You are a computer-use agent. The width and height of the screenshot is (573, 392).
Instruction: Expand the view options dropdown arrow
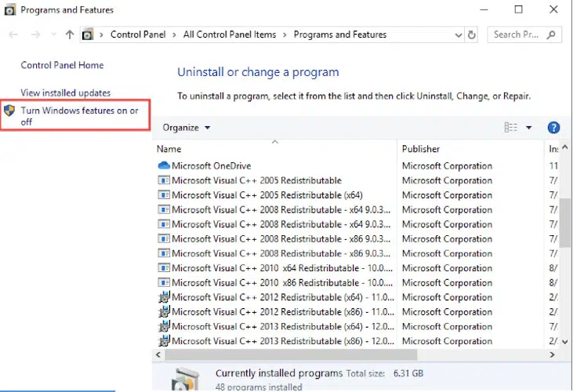(x=529, y=128)
